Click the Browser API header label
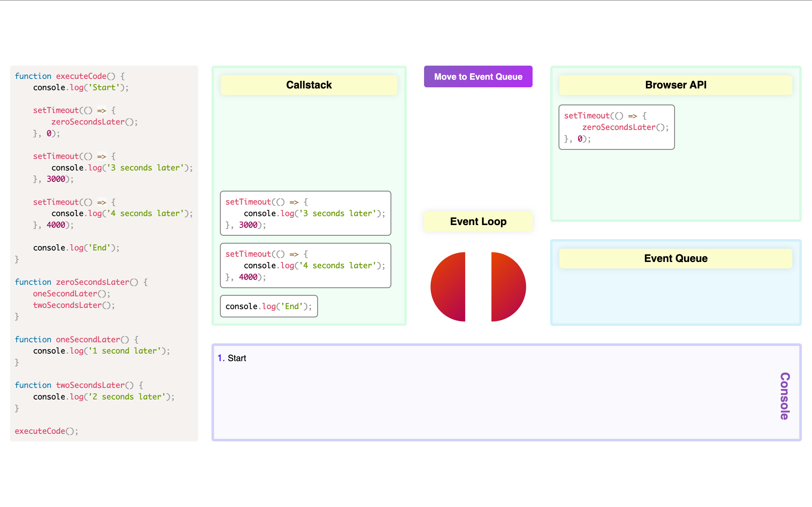This screenshot has height=507, width=812. pyautogui.click(x=676, y=85)
